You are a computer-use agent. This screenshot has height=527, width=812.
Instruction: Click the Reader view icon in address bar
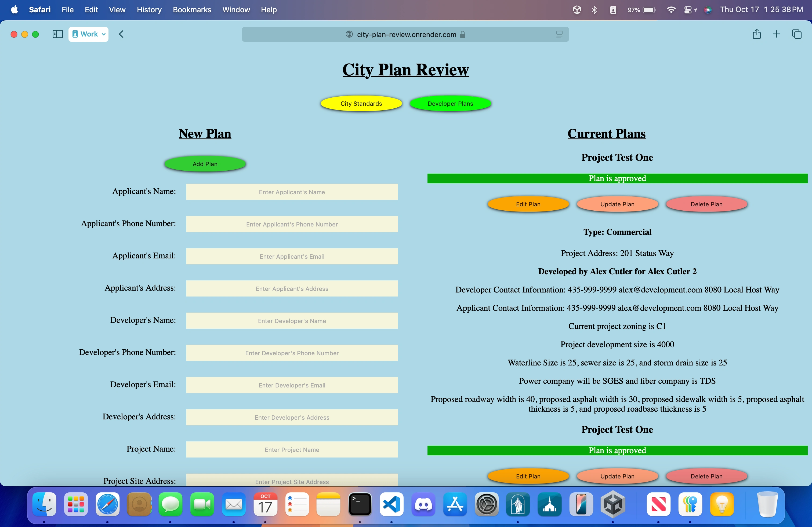(559, 34)
